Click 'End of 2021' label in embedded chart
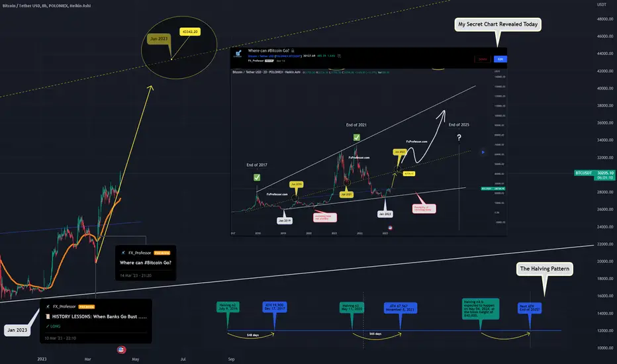Viewport: 617px width, 364px height. pos(356,124)
